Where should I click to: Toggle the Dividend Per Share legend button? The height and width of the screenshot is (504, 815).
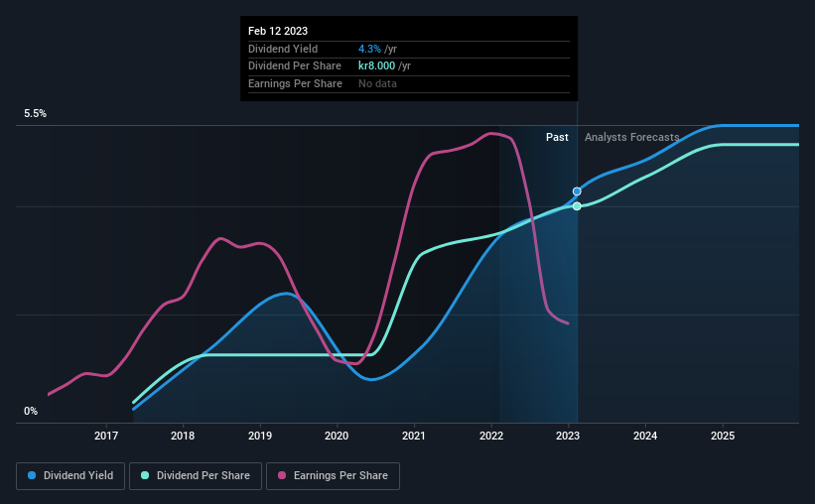tap(196, 476)
